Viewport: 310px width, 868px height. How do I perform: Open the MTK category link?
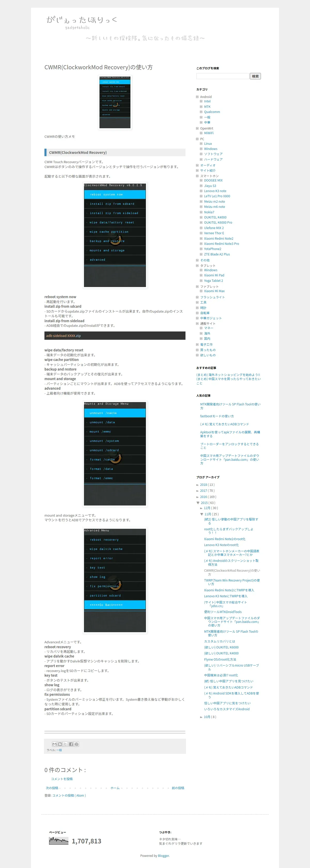(207, 107)
